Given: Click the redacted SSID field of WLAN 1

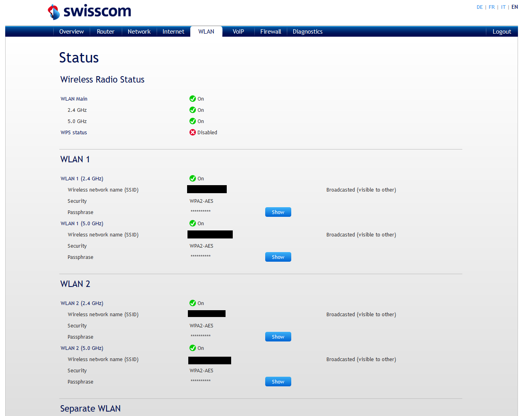Looking at the screenshot, I should click(x=207, y=189).
